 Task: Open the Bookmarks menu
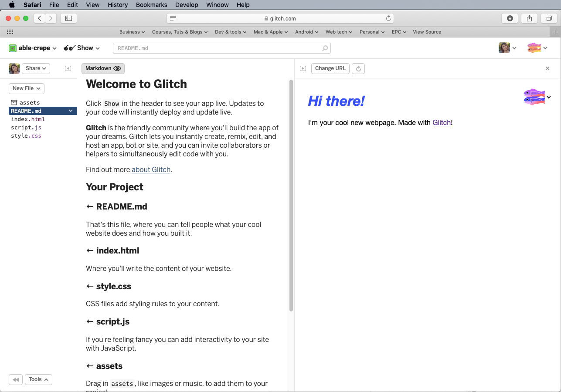pos(151,5)
